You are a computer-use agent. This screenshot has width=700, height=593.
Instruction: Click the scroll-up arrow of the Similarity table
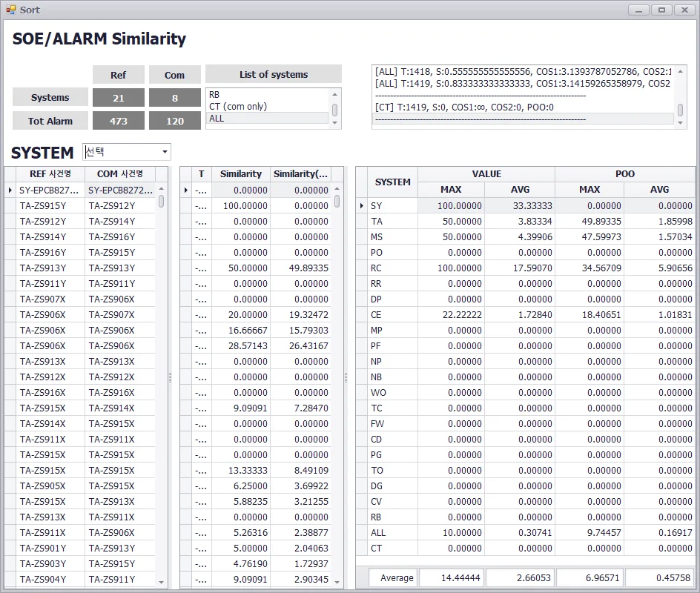click(x=337, y=189)
